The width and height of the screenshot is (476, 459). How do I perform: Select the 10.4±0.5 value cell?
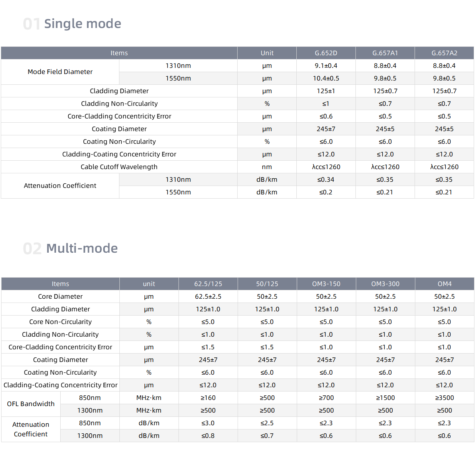(x=326, y=78)
